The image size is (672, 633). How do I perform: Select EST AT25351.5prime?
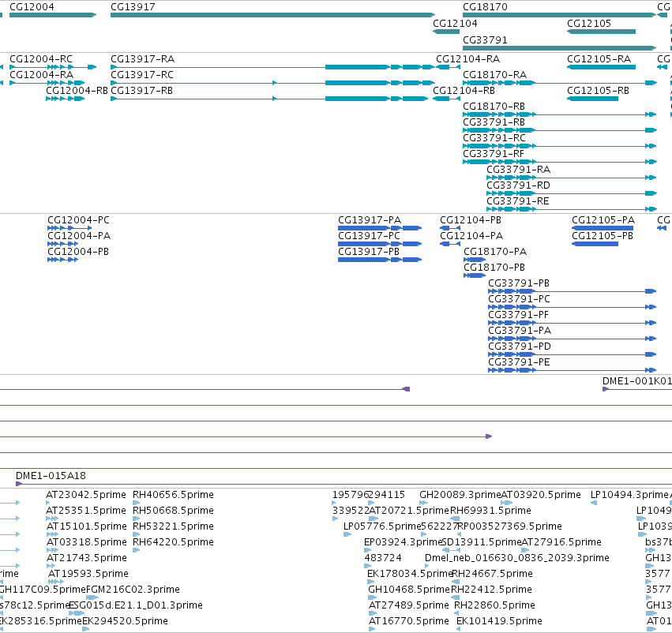click(86, 511)
